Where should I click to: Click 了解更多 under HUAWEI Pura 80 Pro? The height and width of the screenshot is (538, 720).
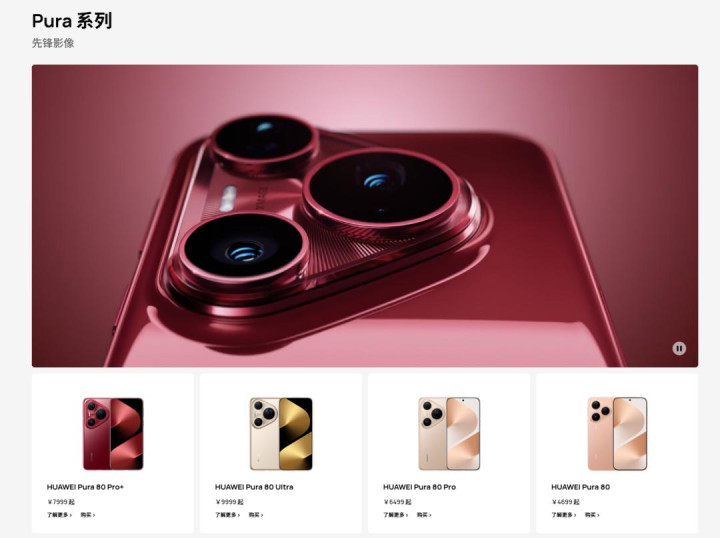tap(396, 515)
